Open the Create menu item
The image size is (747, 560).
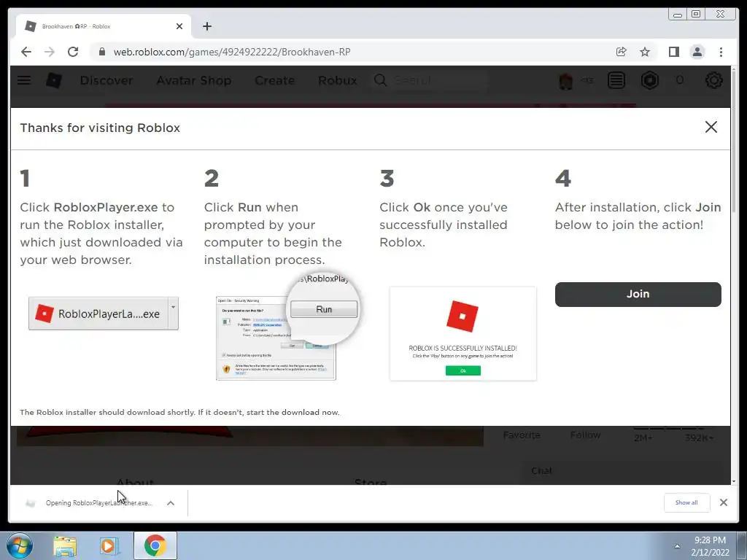pos(274,80)
